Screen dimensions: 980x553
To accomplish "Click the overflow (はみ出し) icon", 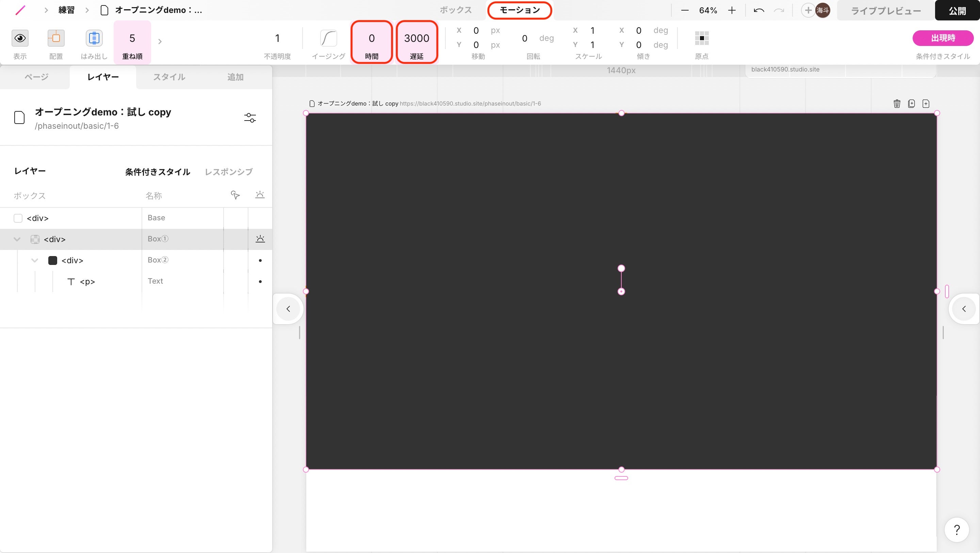I will tap(94, 38).
